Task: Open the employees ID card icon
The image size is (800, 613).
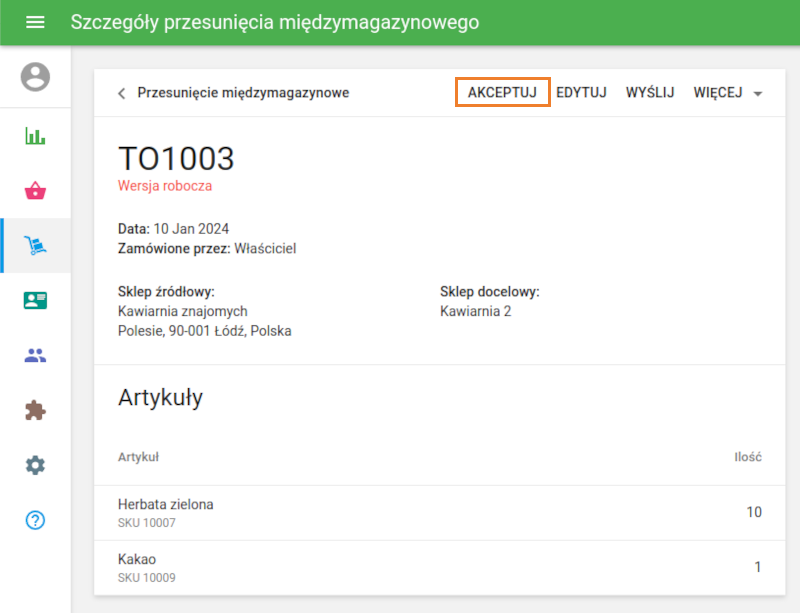Action: [x=35, y=300]
